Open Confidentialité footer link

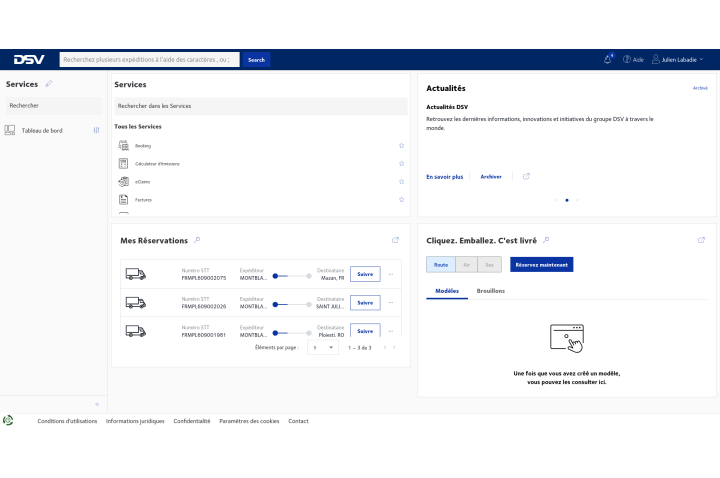tap(191, 421)
